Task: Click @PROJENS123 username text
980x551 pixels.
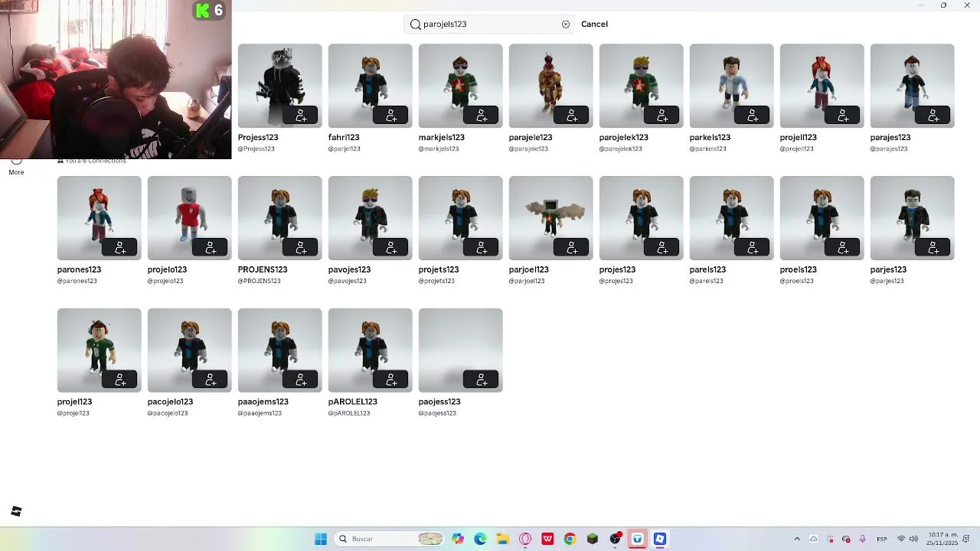Action: tap(260, 282)
